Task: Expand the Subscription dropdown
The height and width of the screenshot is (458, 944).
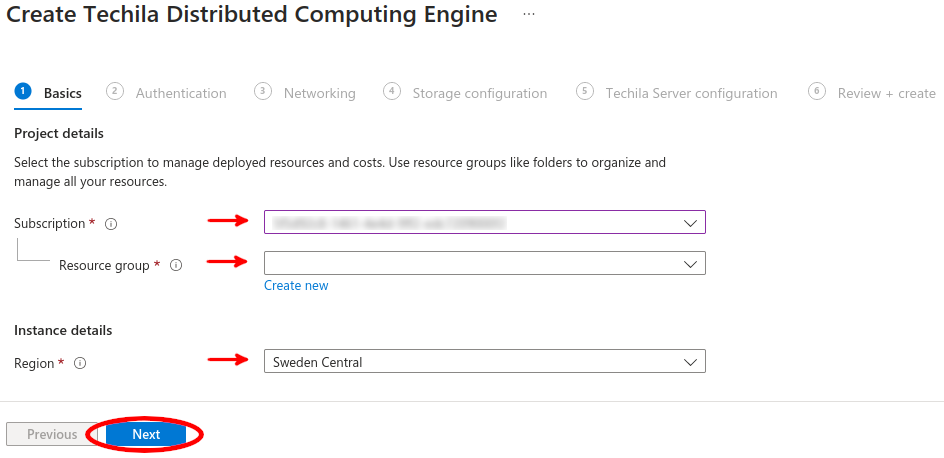Action: click(x=485, y=222)
